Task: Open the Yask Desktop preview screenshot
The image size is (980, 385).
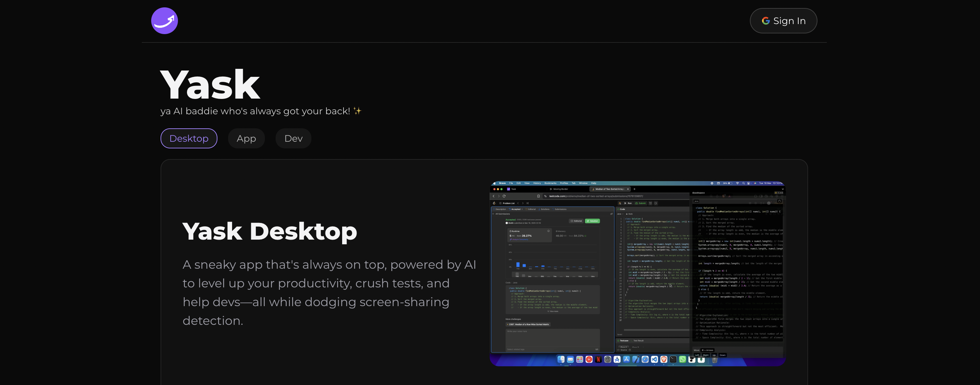Action: tap(638, 274)
